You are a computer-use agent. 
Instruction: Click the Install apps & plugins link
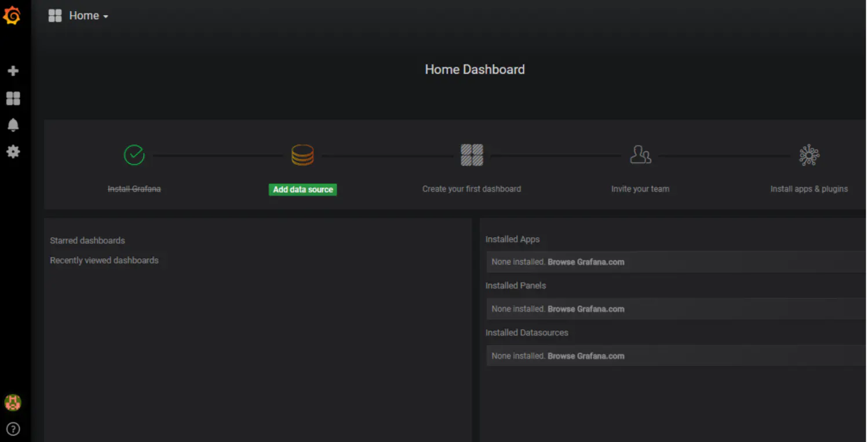click(x=809, y=189)
